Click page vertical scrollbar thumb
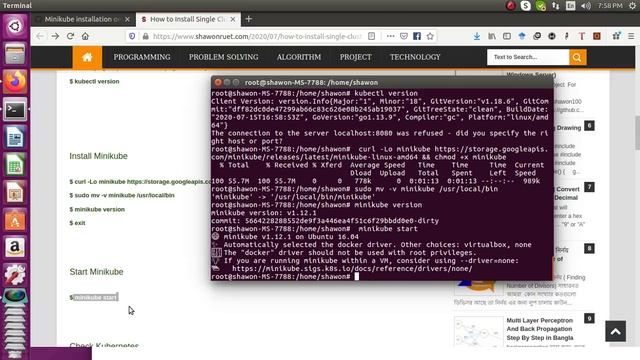 [x=637, y=133]
